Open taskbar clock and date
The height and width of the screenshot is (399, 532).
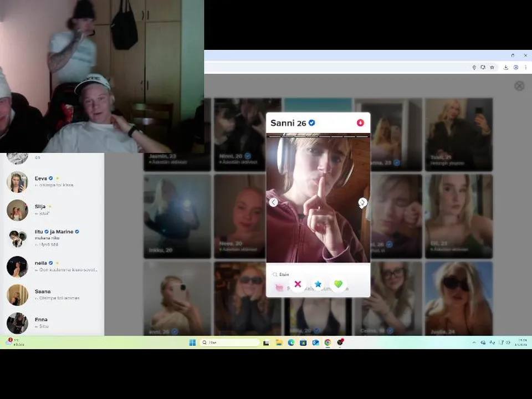pos(521,342)
